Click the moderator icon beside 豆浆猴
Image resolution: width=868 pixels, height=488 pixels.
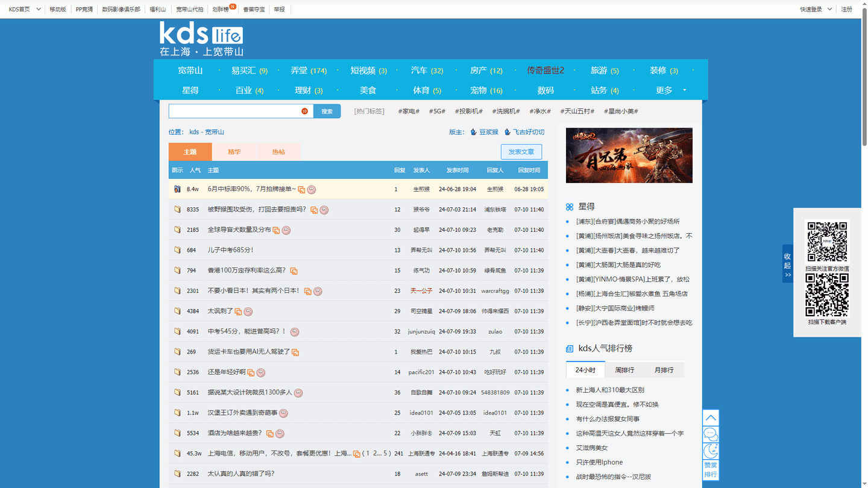coord(473,132)
